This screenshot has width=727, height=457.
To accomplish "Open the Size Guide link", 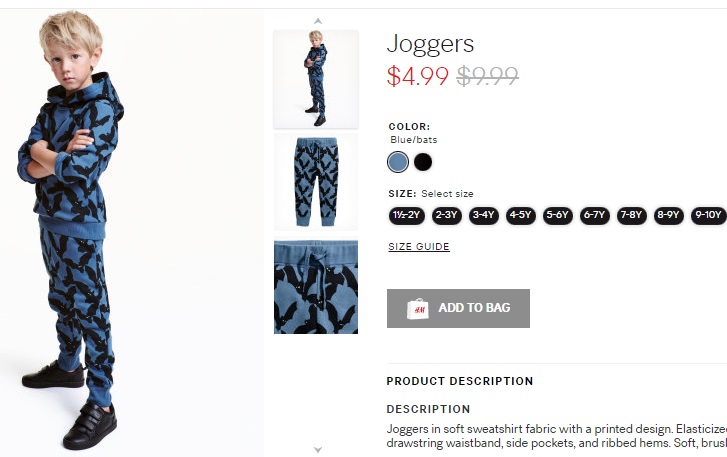I will coord(419,247).
